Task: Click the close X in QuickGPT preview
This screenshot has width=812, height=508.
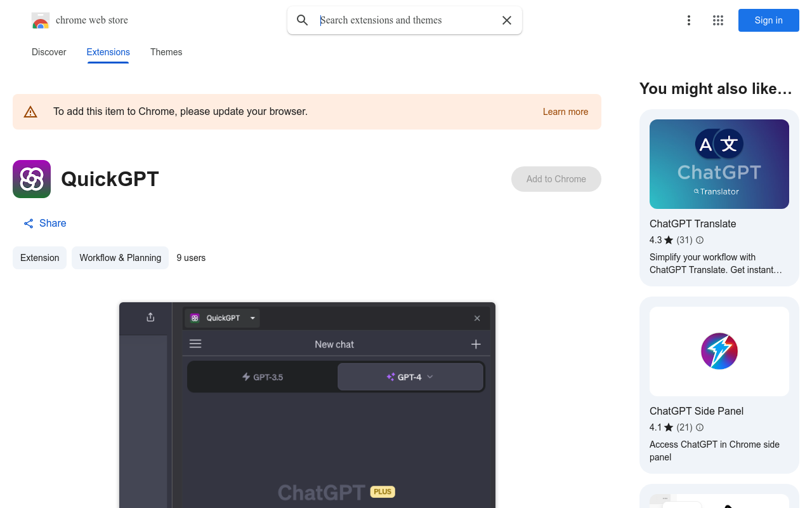Action: tap(477, 318)
